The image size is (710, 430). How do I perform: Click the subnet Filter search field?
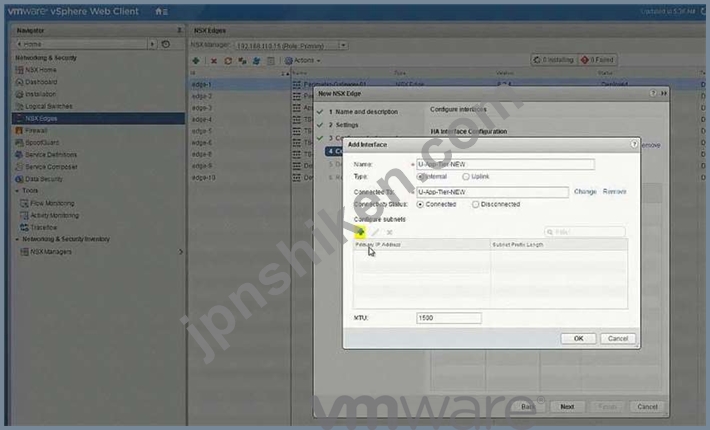click(585, 232)
